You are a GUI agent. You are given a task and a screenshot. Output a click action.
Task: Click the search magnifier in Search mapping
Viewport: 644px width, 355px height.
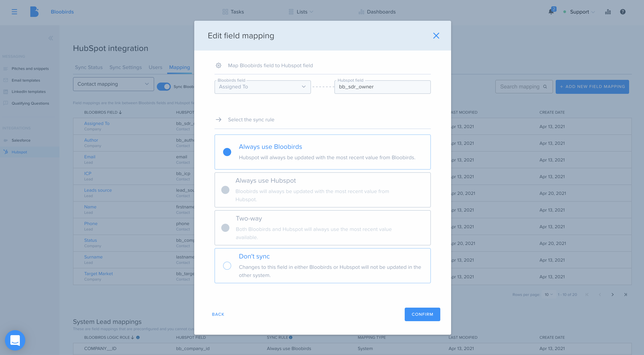pyautogui.click(x=545, y=87)
